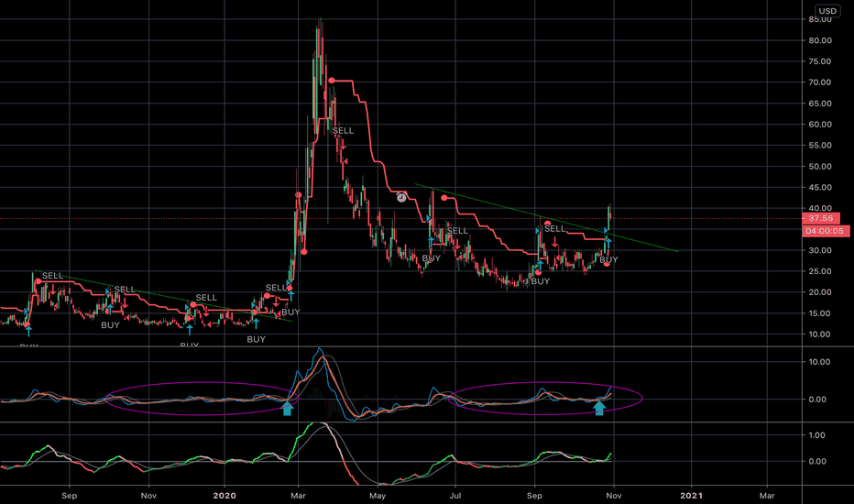Click the 70.00 price axis label
The width and height of the screenshot is (854, 504).
tap(820, 82)
